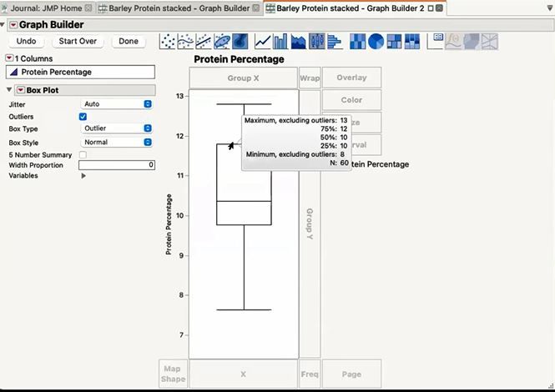This screenshot has height=392, width=555.
Task: Click the lower whisker cap line
Action: point(244,310)
